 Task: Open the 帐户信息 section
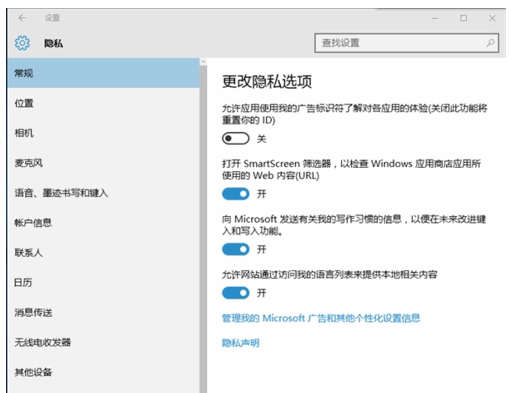(103, 223)
